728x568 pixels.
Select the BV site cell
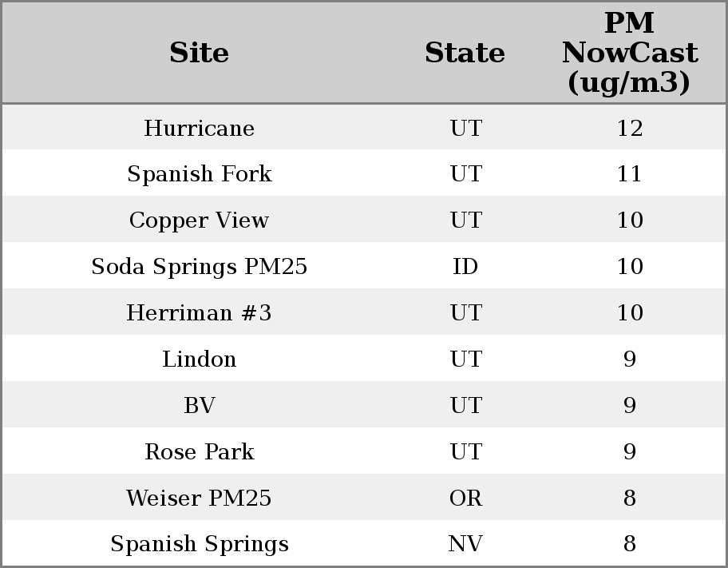199,406
